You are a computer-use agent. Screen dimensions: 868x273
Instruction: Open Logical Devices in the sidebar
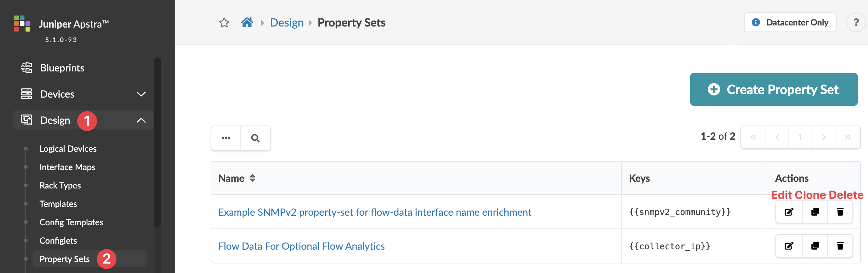pos(68,149)
